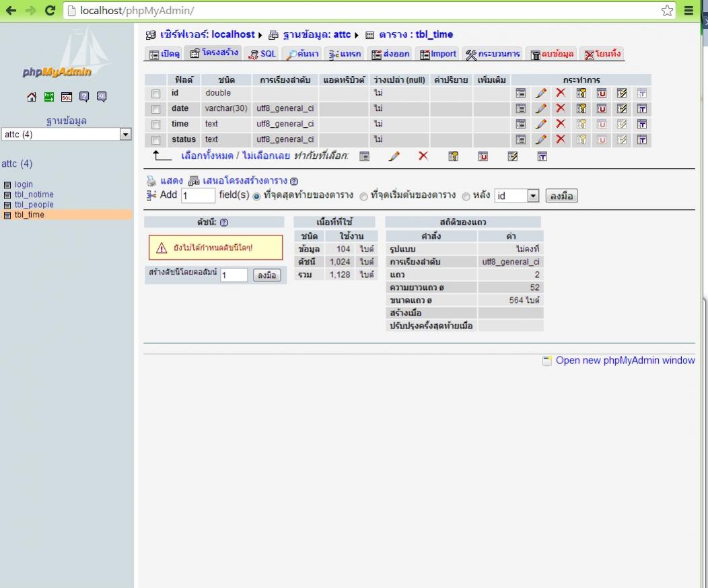Click the browser address bar
Viewport: 708px width, 588px height.
coord(361,10)
